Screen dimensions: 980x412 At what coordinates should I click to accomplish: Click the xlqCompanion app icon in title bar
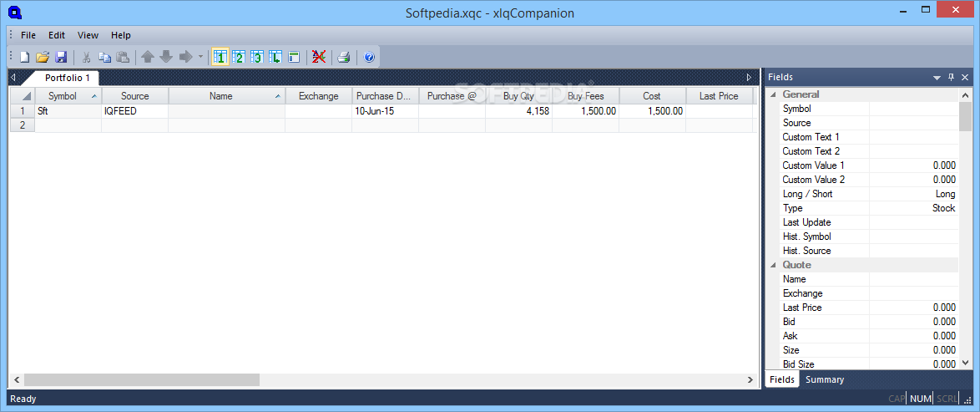(x=16, y=11)
